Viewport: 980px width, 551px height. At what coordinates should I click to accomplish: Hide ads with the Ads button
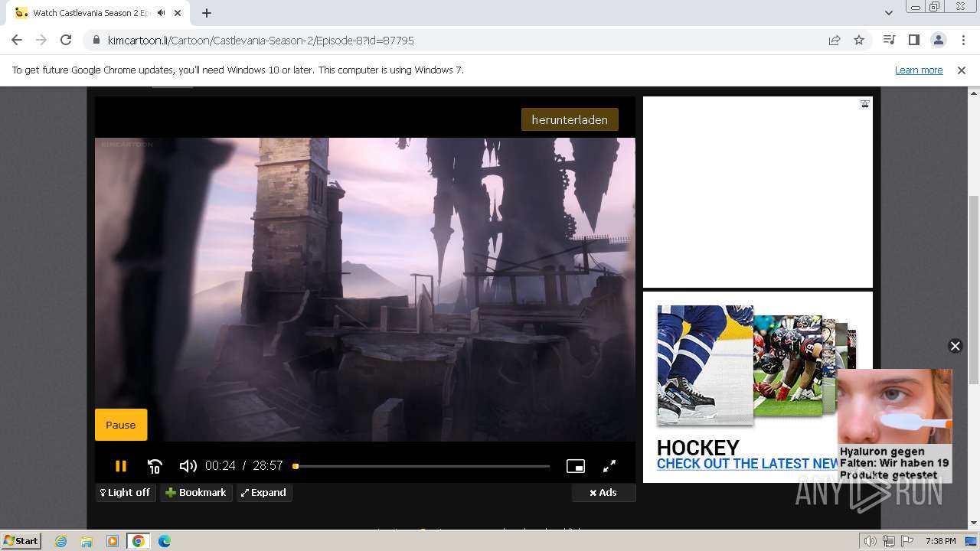point(603,492)
